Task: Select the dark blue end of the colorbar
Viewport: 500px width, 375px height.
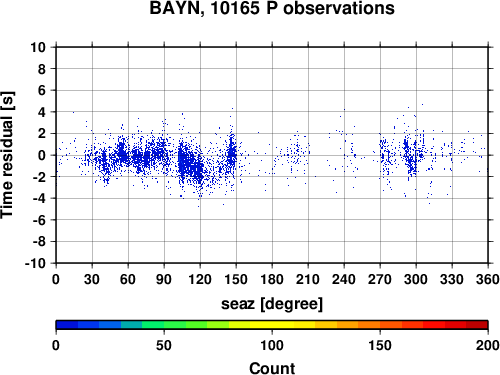Action: pos(67,325)
